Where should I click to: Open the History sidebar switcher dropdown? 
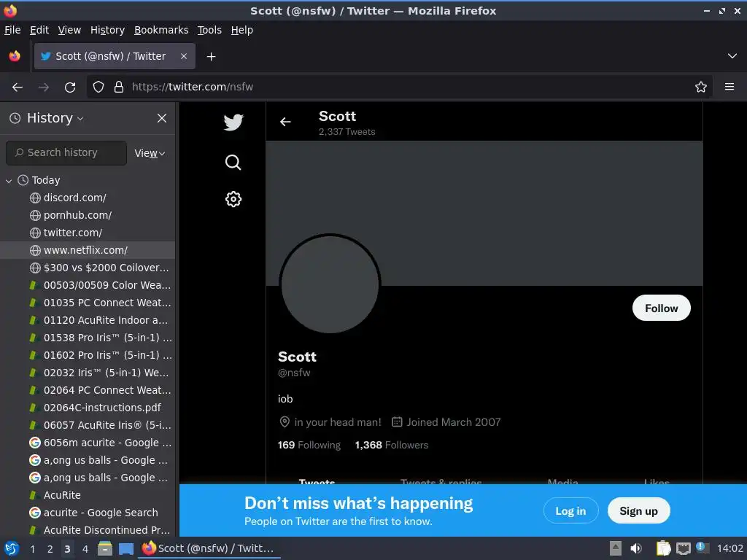click(55, 118)
